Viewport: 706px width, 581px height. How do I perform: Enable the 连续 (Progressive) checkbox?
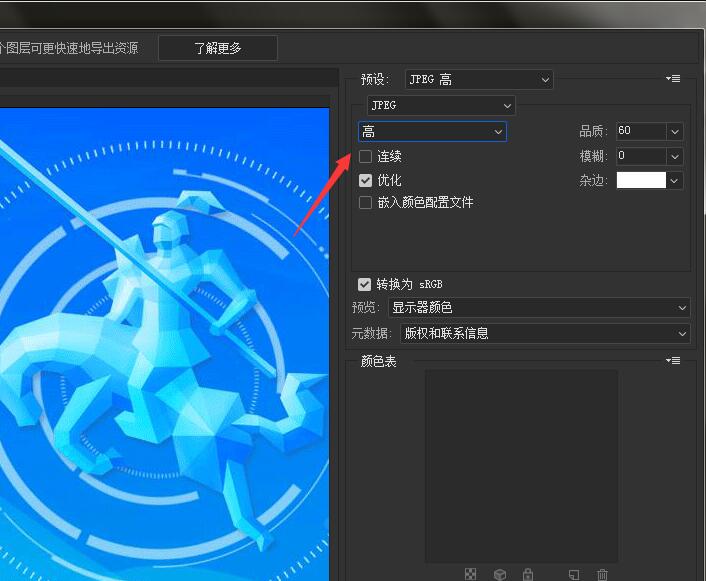tap(366, 157)
